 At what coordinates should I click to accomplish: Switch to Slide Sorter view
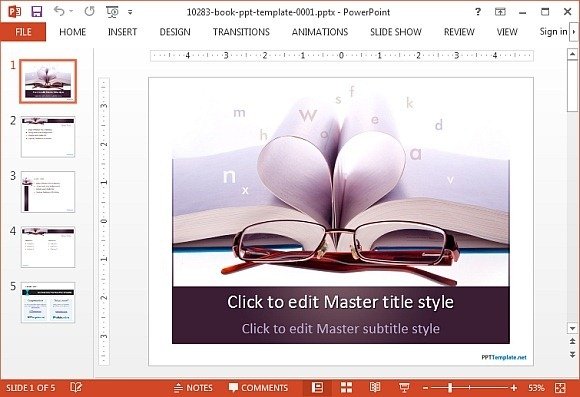click(x=346, y=387)
